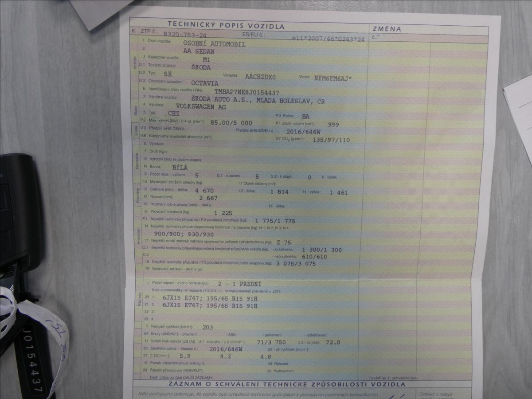The height and width of the screenshot is (399, 532).
Task: Select axle loads 900/900; 930/930
Action: click(x=184, y=235)
